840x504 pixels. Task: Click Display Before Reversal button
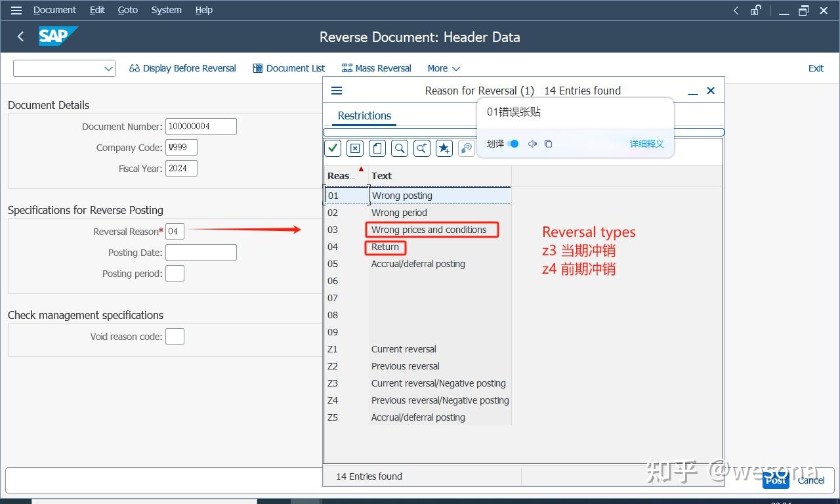pyautogui.click(x=182, y=68)
